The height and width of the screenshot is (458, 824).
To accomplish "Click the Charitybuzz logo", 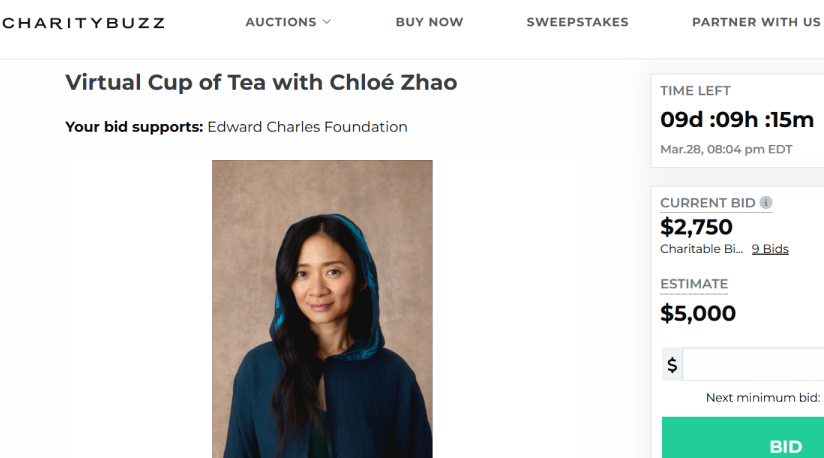I will point(83,23).
